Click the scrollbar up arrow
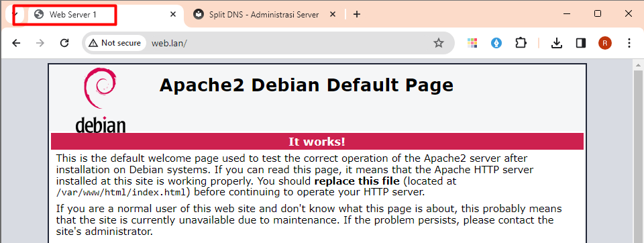The width and height of the screenshot is (644, 243). pos(638,64)
